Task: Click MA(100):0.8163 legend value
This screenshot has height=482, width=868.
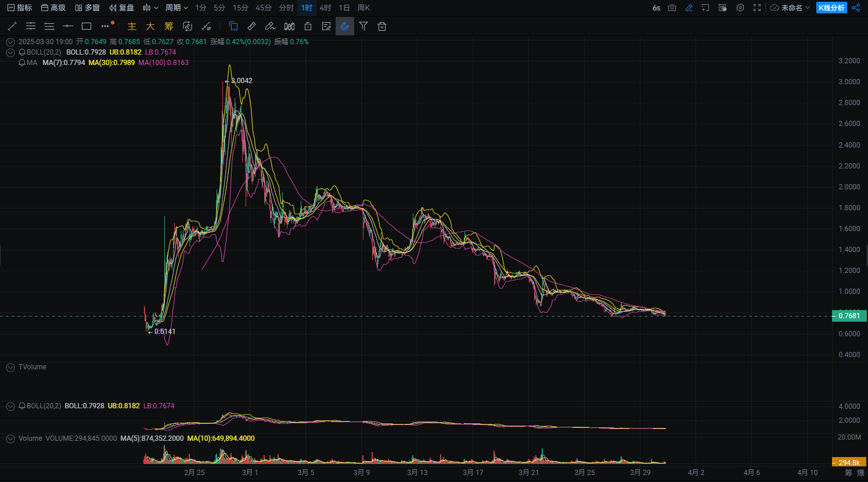Action: [163, 63]
